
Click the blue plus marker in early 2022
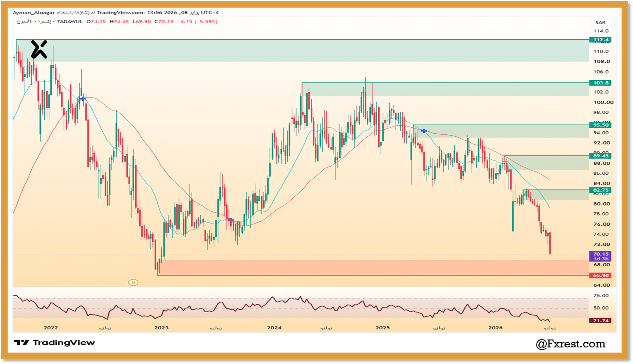coord(83,98)
